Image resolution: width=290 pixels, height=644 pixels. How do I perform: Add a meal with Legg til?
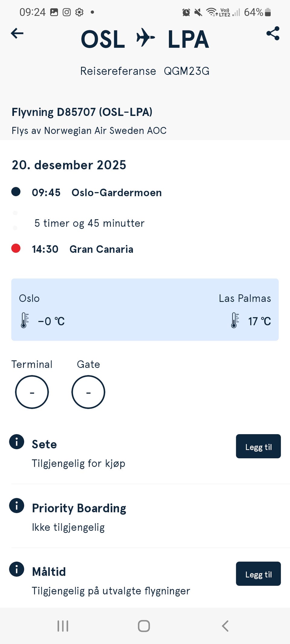pyautogui.click(x=258, y=574)
